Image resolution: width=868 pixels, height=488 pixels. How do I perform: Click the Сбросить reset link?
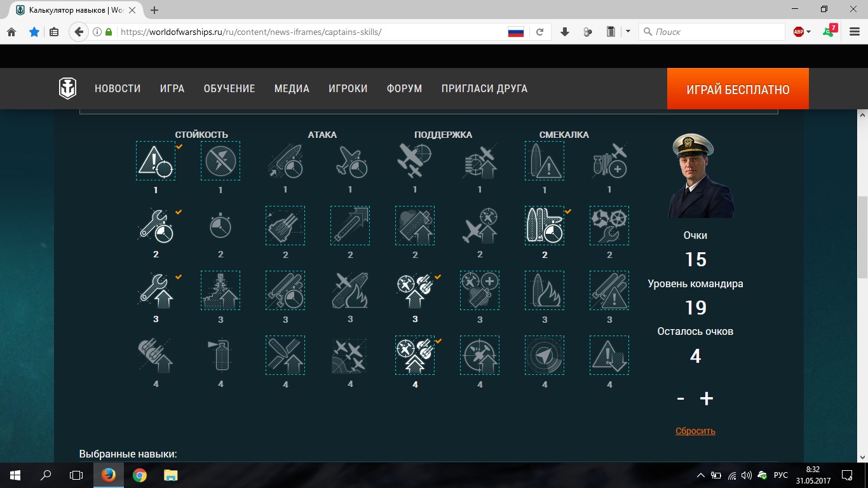pos(695,431)
